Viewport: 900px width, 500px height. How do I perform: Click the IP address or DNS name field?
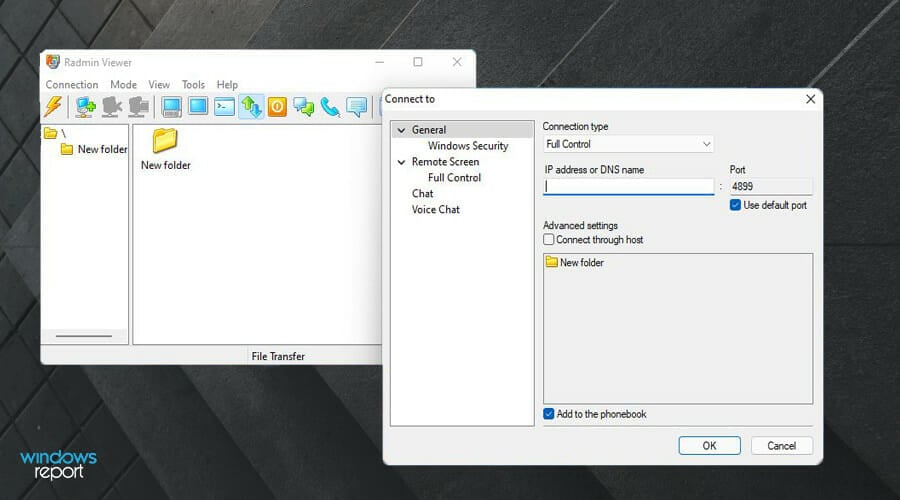coord(629,187)
